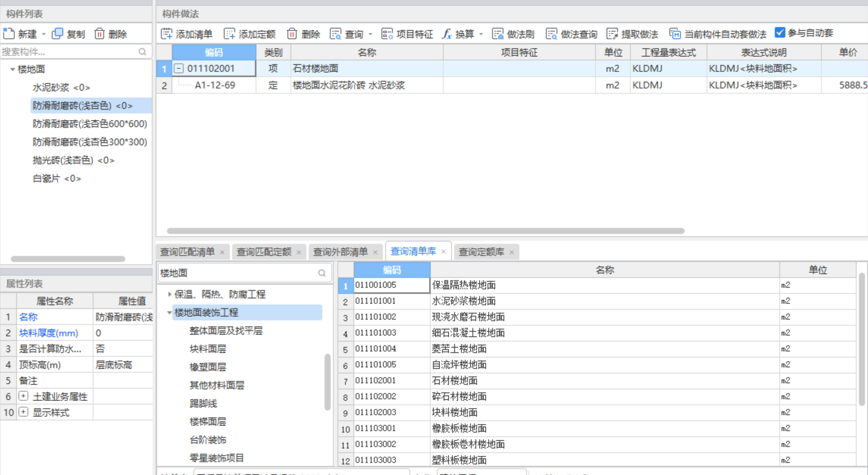Click the 编码 column header in 构件做法

click(214, 53)
